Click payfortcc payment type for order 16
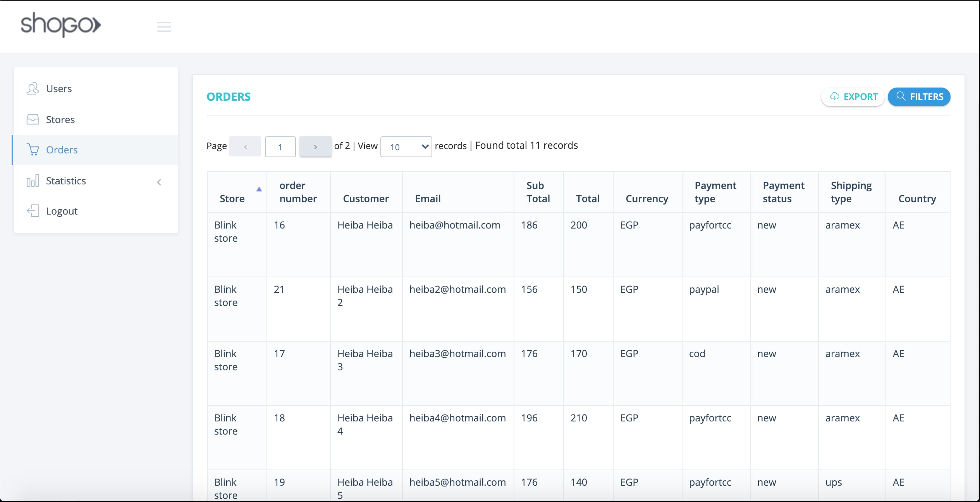Viewport: 980px width, 502px height. (710, 225)
